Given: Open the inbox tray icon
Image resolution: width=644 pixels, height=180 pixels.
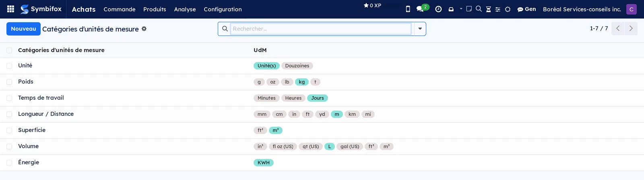Looking at the screenshot, I should 451,9.
